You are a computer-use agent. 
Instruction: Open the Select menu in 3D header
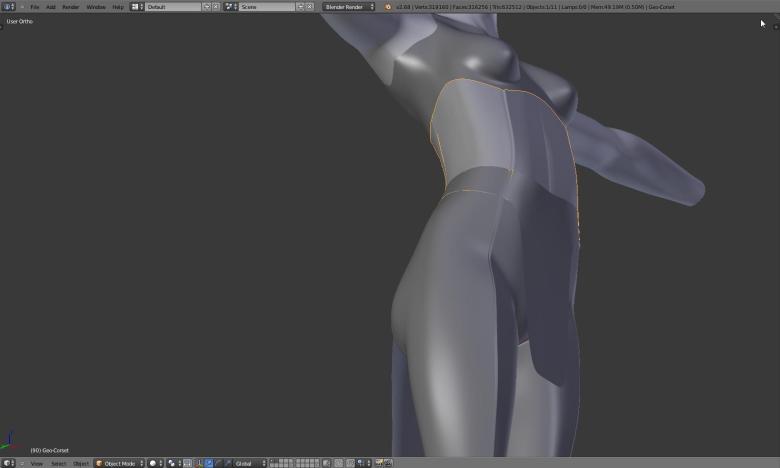pyautogui.click(x=58, y=463)
